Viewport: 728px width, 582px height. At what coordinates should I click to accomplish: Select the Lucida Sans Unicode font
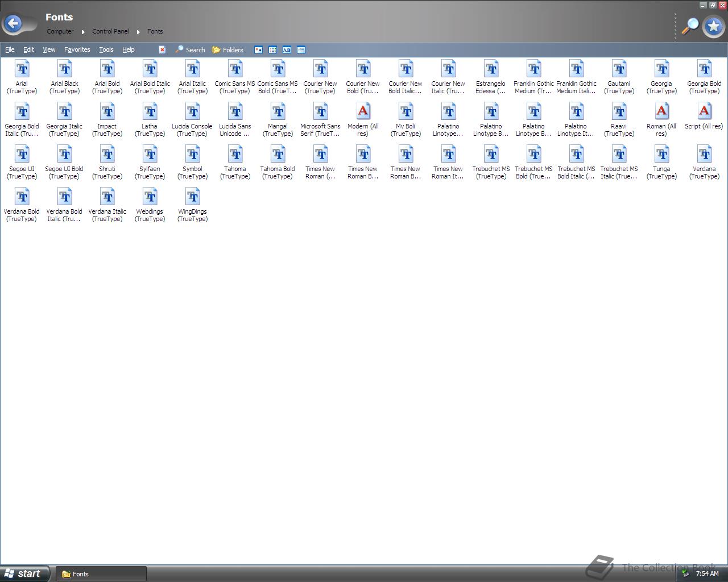pos(235,119)
